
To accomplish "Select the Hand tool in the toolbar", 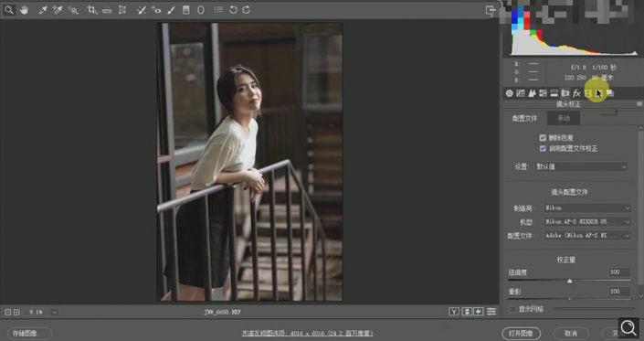I will click(x=24, y=10).
